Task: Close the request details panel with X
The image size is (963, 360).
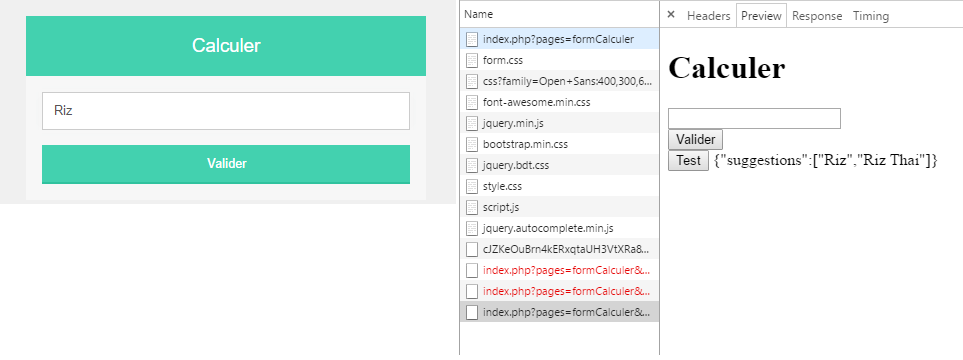Action: [x=671, y=15]
